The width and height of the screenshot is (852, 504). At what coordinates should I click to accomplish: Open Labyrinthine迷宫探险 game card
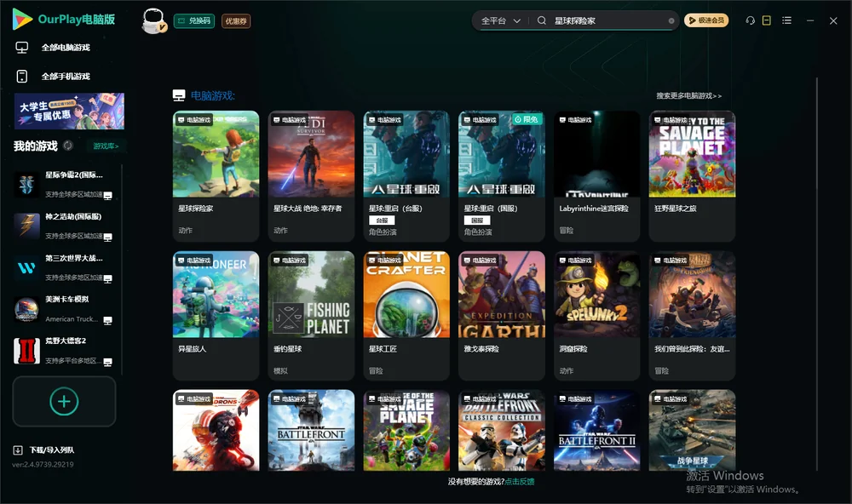(x=596, y=176)
